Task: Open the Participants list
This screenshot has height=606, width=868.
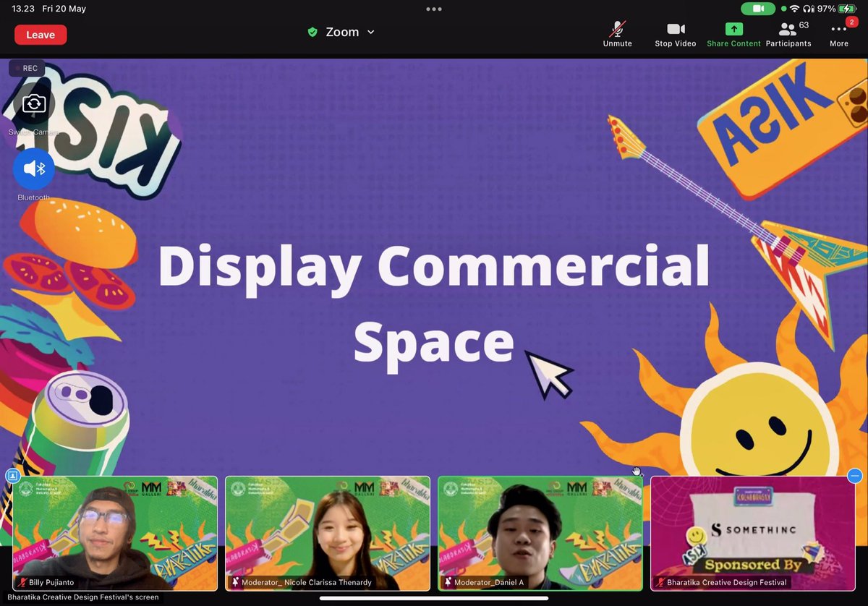Action: pyautogui.click(x=788, y=34)
